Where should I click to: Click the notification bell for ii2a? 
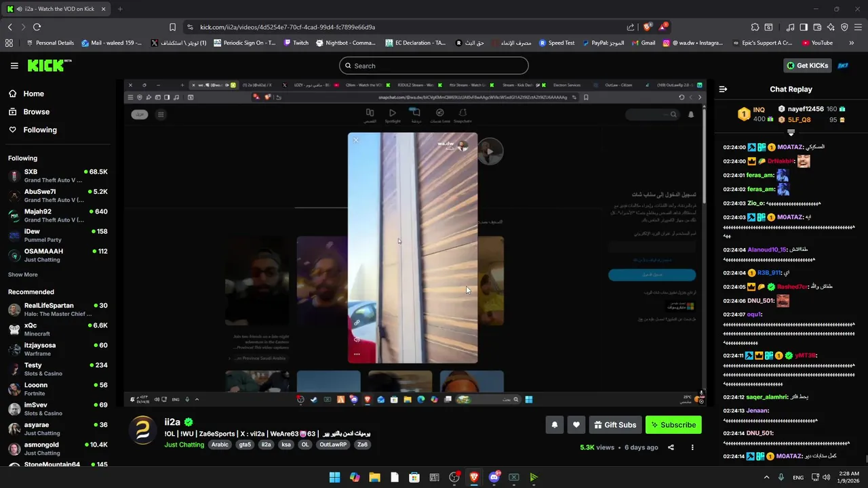554,425
